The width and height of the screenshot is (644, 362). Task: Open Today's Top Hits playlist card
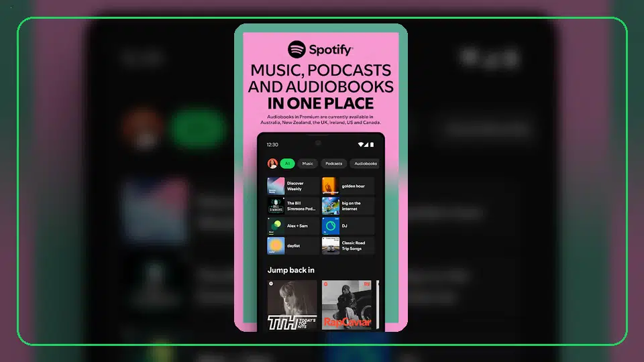click(292, 306)
